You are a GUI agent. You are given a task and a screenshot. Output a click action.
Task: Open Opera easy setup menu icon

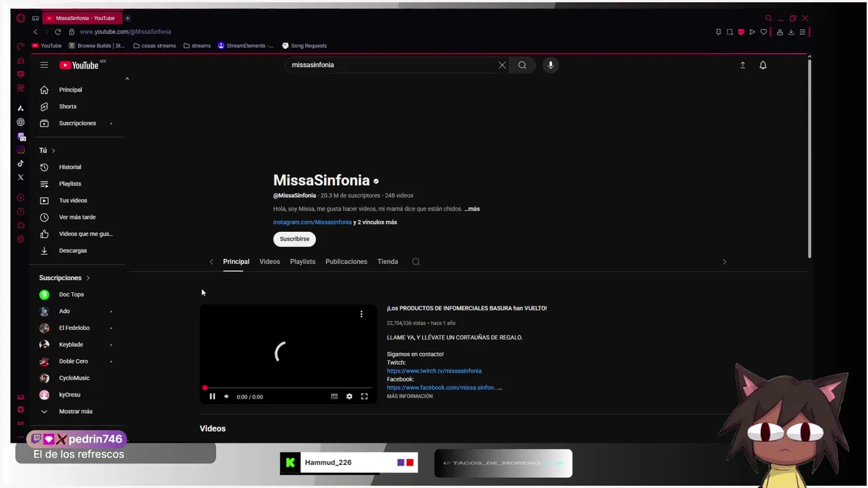[802, 32]
